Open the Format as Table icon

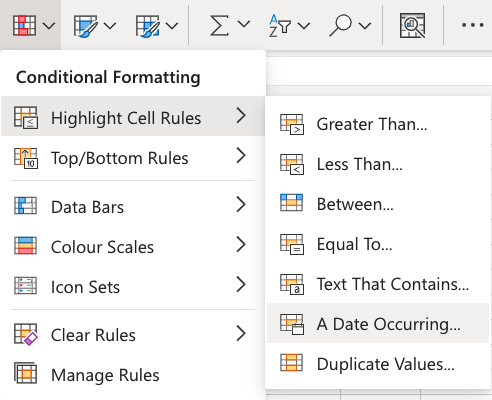pyautogui.click(x=85, y=26)
